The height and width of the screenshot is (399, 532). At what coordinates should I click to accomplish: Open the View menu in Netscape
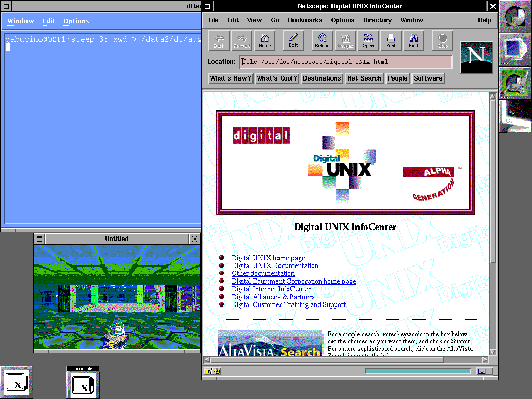point(254,20)
